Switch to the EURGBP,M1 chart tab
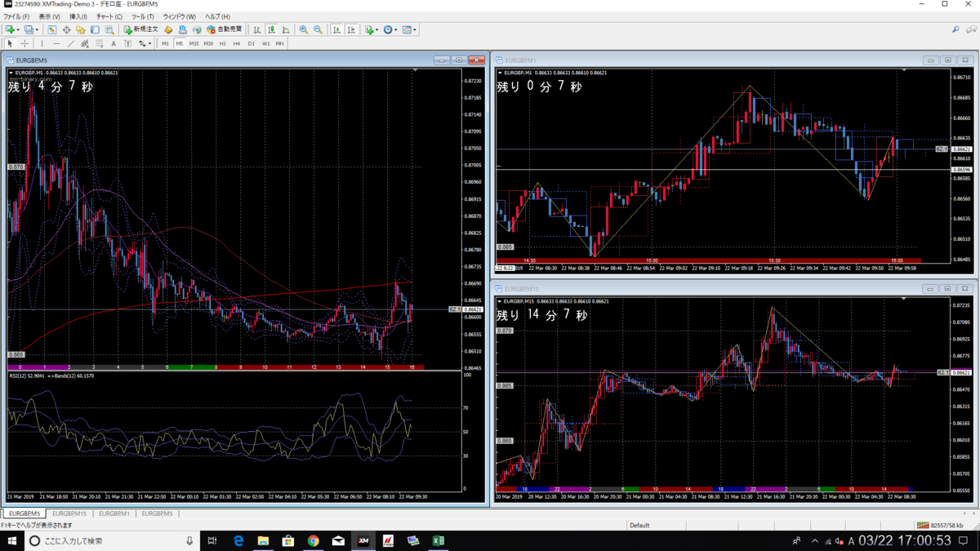The image size is (980, 551). (114, 513)
